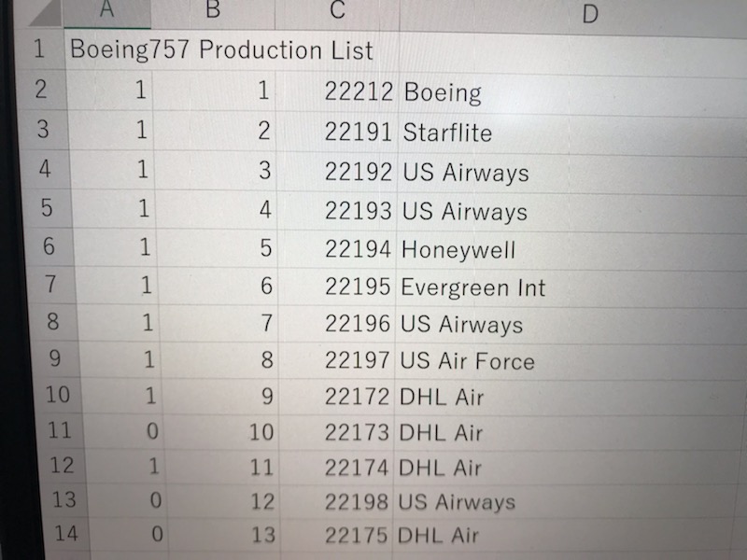The image size is (747, 560).
Task: Select column D header
Action: pyautogui.click(x=590, y=15)
